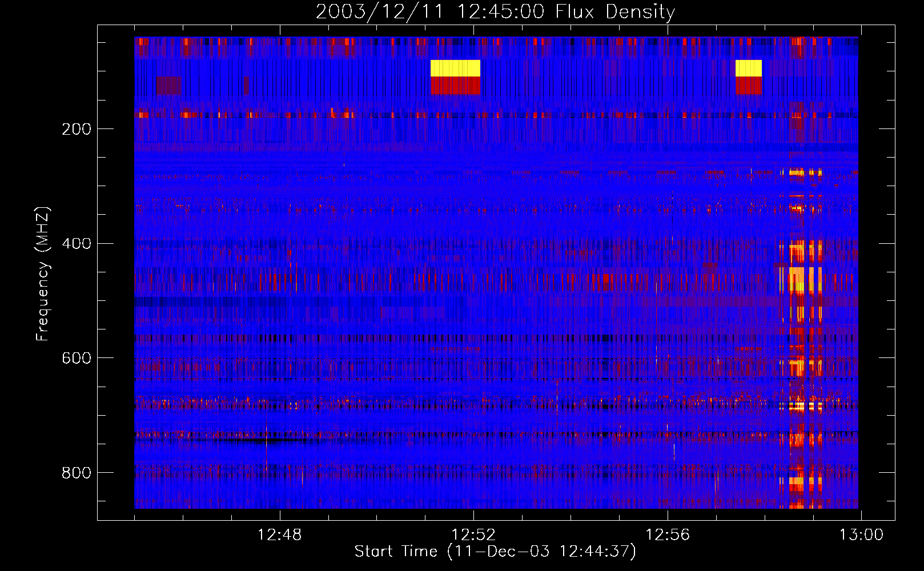Click the 800 frequency tick label
Screen dimensions: 924x571
click(x=77, y=473)
